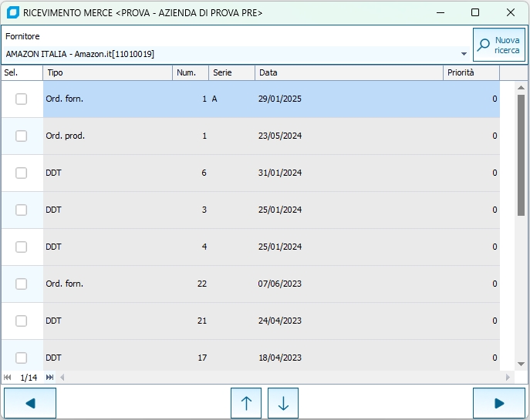Screen dimensions: 530x420
Task: Jump to first page of records
Action: click(x=8, y=378)
